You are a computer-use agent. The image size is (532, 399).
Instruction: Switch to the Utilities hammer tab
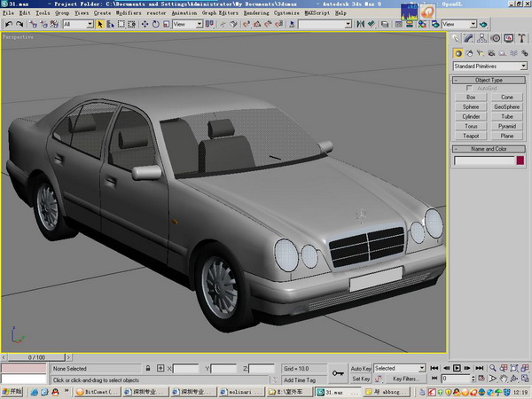(x=522, y=38)
